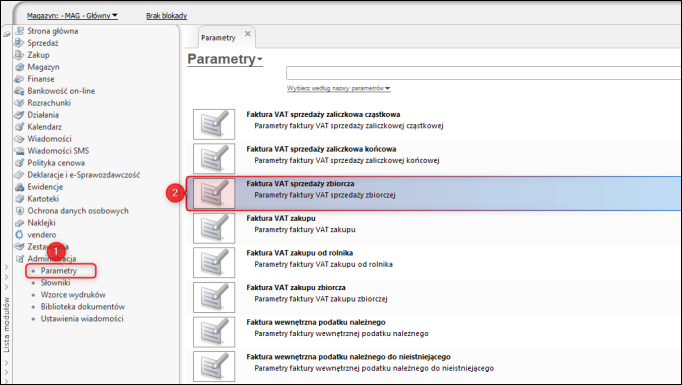This screenshot has width=682, height=385.
Task: Open Słowniki under Administracja
Action: [55, 282]
